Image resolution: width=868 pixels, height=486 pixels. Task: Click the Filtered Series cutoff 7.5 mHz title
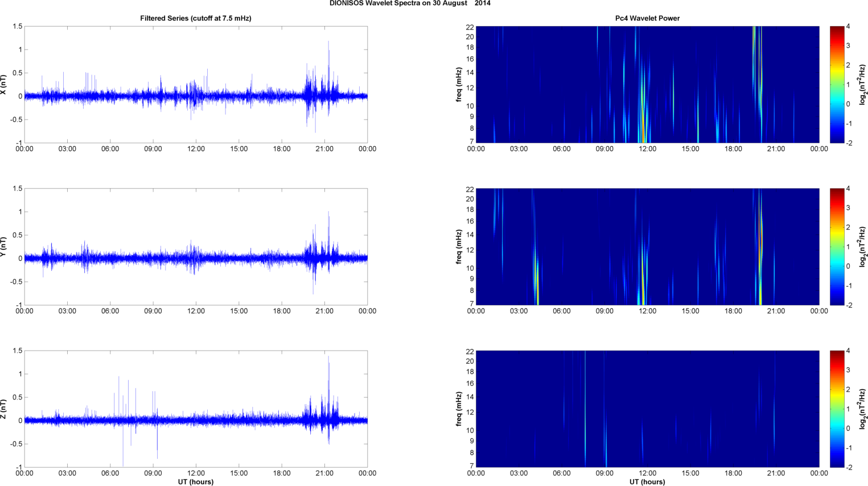coord(196,18)
